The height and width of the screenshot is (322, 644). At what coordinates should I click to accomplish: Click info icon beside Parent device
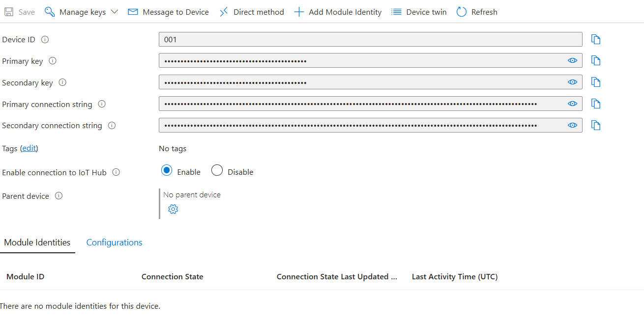click(x=59, y=196)
